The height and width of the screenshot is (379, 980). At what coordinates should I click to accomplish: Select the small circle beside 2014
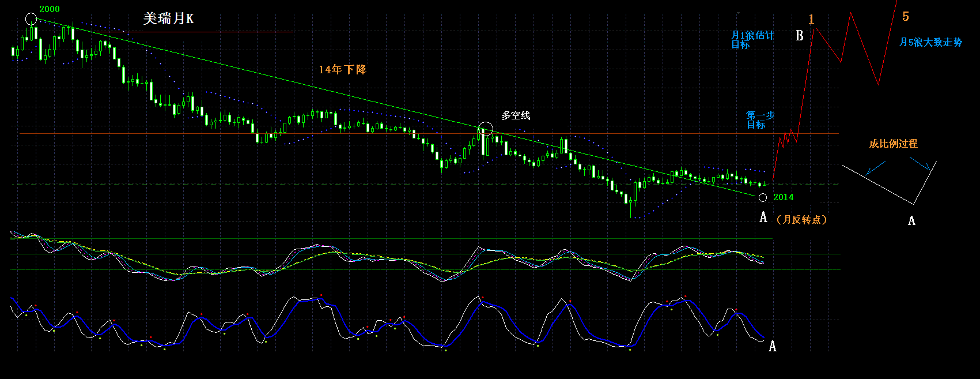click(763, 198)
